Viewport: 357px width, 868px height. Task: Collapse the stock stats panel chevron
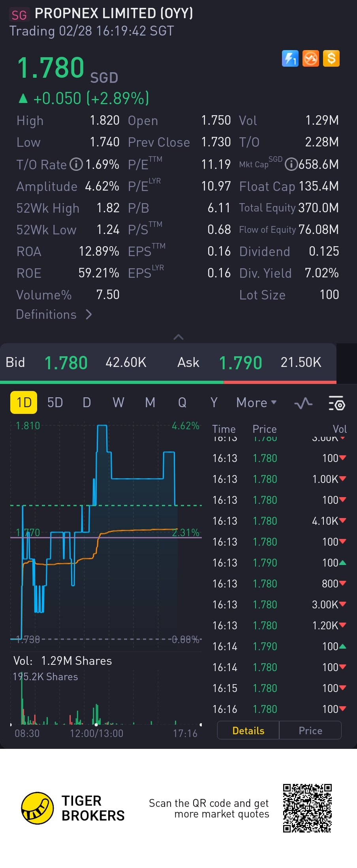tap(178, 337)
